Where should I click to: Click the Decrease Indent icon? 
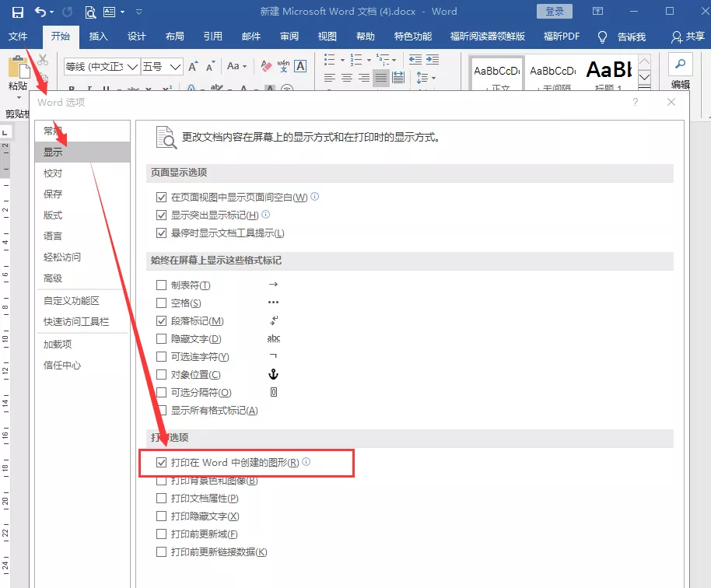[415, 59]
